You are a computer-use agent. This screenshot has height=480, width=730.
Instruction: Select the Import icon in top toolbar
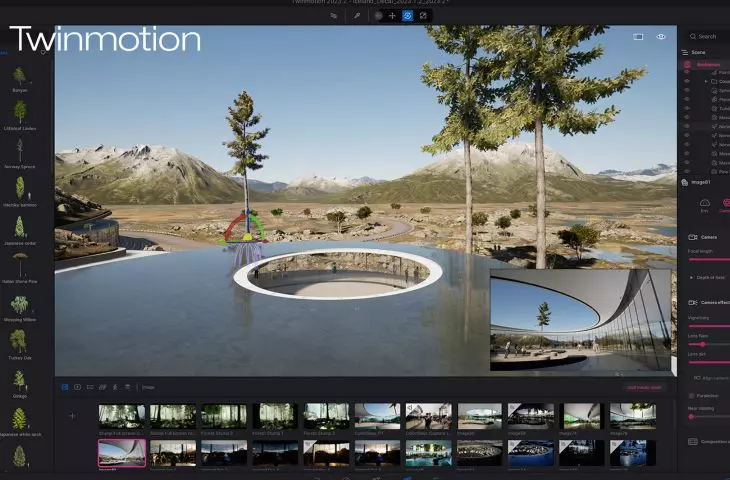point(333,16)
